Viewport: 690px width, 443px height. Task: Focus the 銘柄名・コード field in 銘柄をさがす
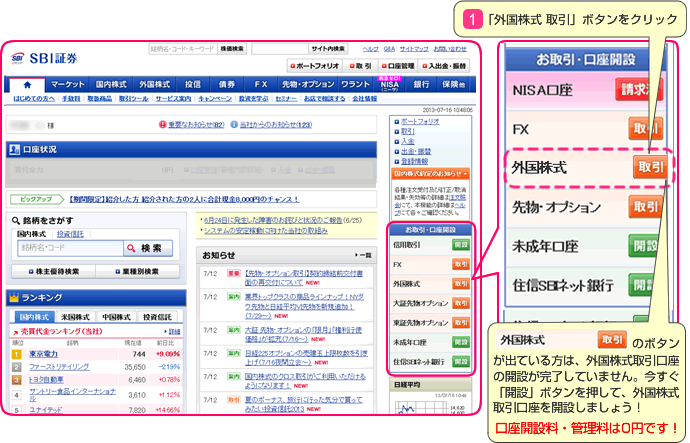(x=70, y=248)
